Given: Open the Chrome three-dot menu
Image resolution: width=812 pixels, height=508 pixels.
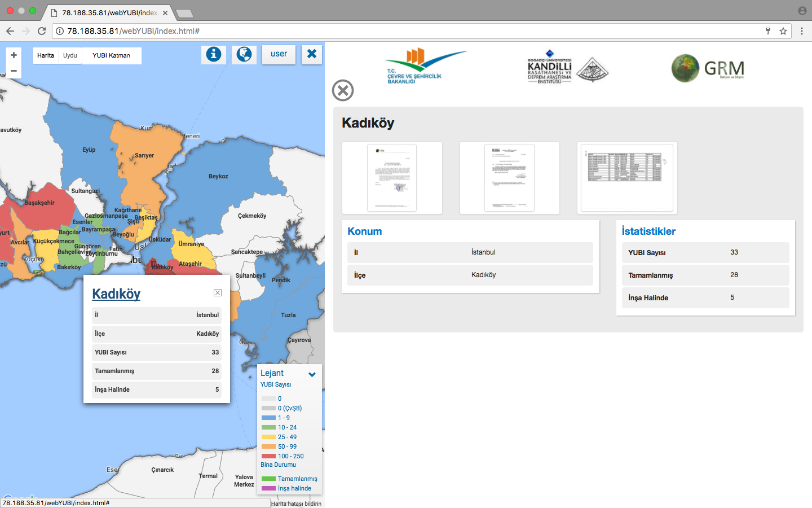Looking at the screenshot, I should click(802, 31).
